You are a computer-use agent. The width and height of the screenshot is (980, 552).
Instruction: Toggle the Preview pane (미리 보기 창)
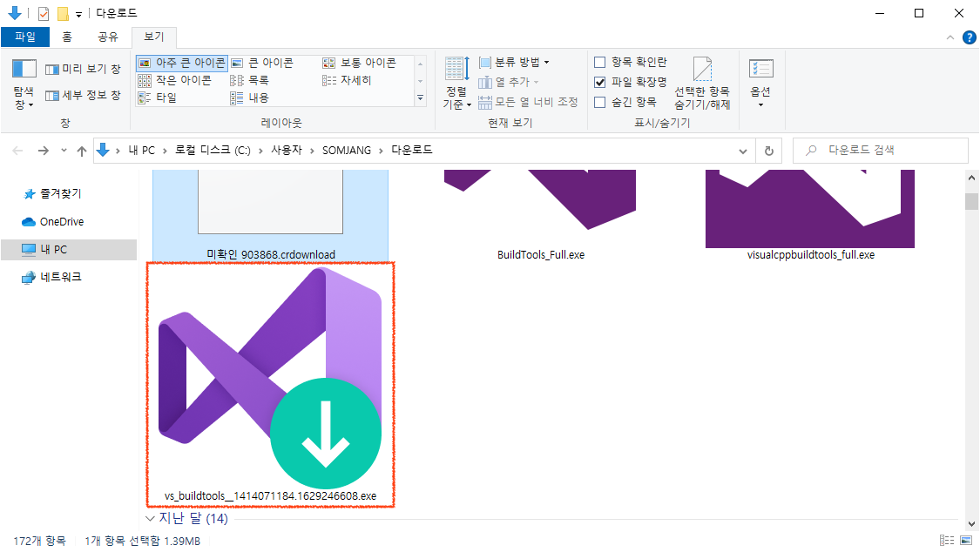(83, 69)
